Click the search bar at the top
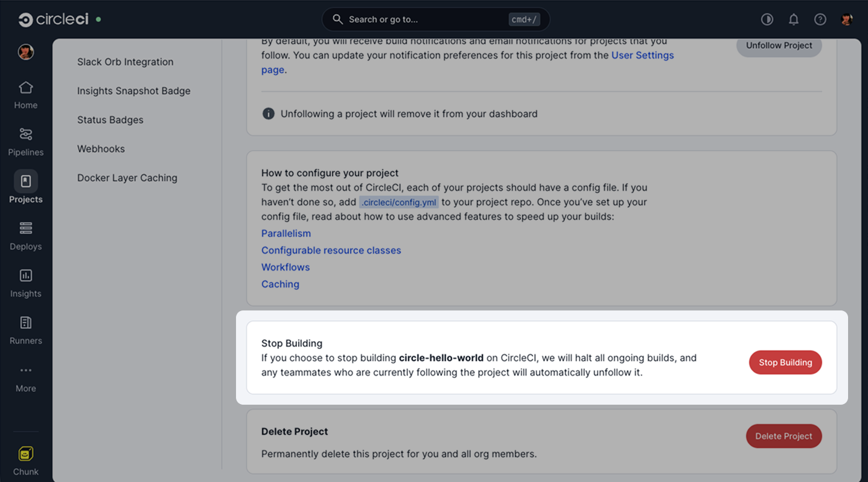This screenshot has width=868, height=482. pyautogui.click(x=435, y=19)
